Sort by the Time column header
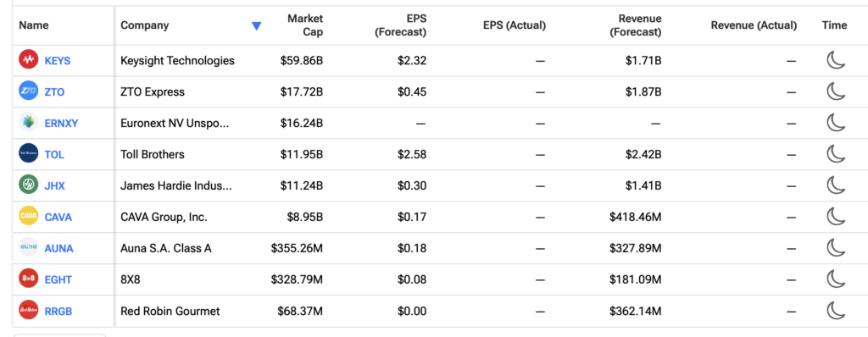This screenshot has width=868, height=337. point(834,25)
